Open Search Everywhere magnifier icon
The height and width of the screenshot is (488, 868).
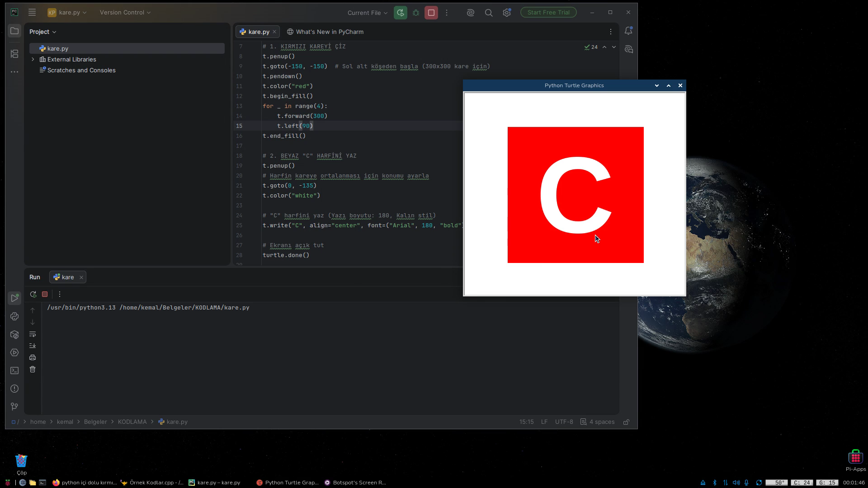[x=489, y=13]
